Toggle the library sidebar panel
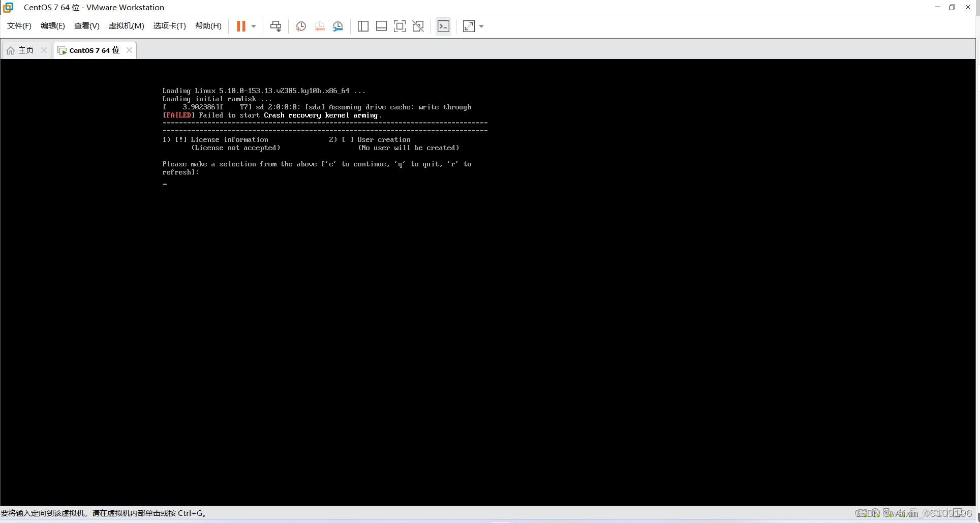The image size is (980, 523). tap(363, 26)
